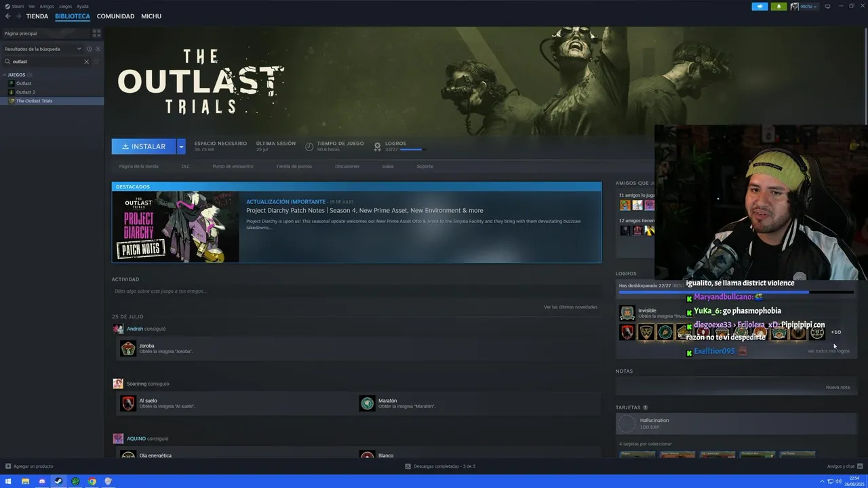The image size is (868, 488).
Task: Open the Guías tab
Action: tap(387, 166)
